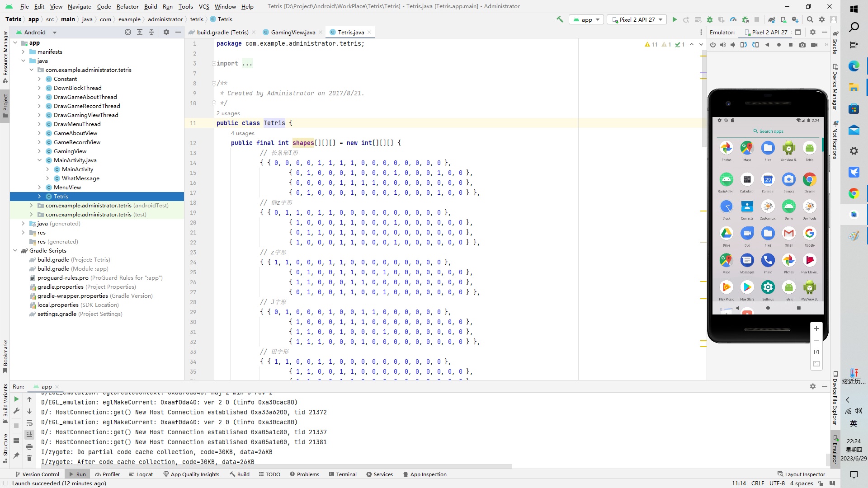Toggle Device File Explorer side tab

[835, 398]
